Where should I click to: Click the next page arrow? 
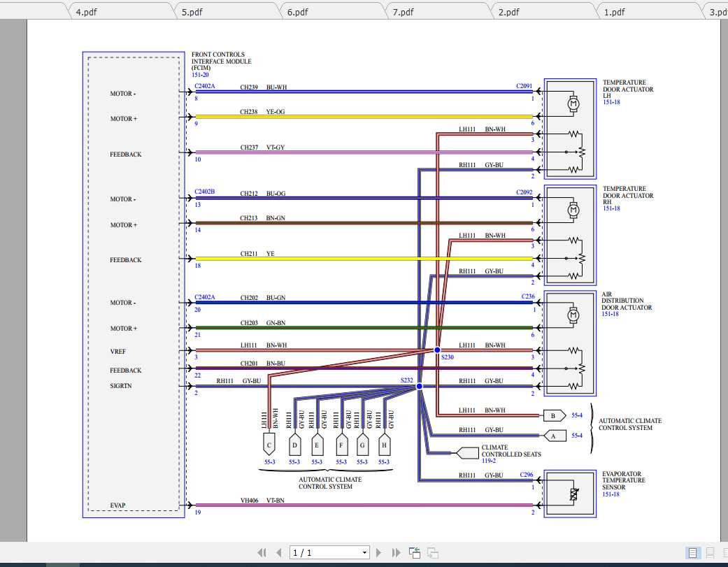tap(379, 552)
